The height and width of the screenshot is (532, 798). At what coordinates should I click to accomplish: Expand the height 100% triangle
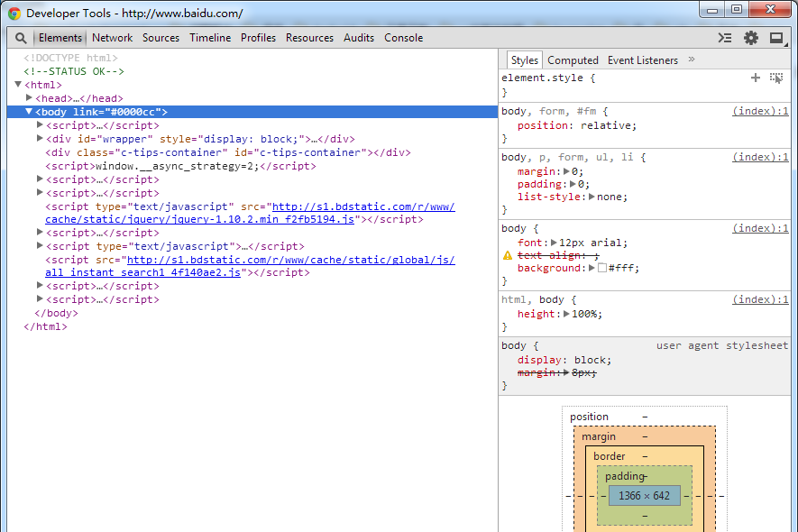pyautogui.click(x=566, y=314)
